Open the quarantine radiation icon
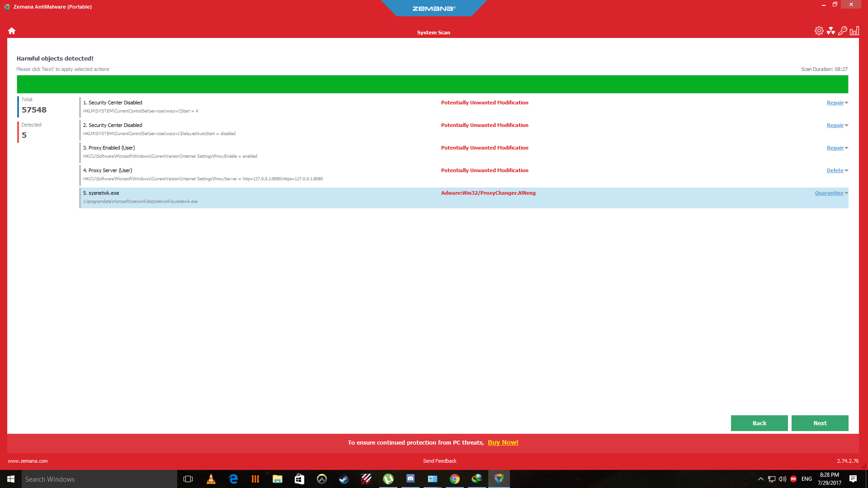 [x=830, y=31]
